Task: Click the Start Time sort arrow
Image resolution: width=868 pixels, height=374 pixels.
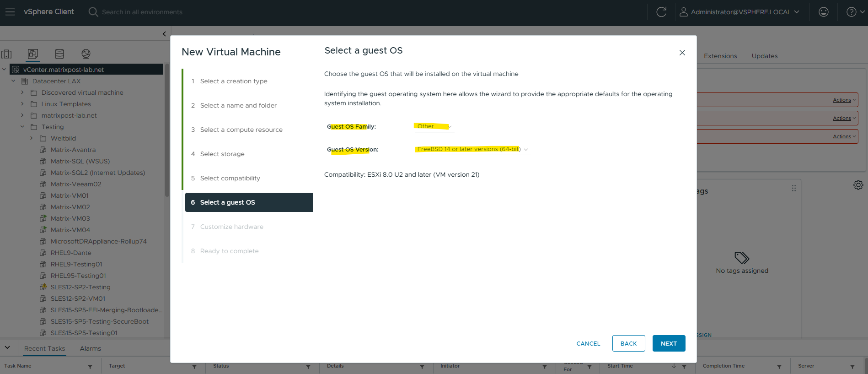Action: (674, 366)
